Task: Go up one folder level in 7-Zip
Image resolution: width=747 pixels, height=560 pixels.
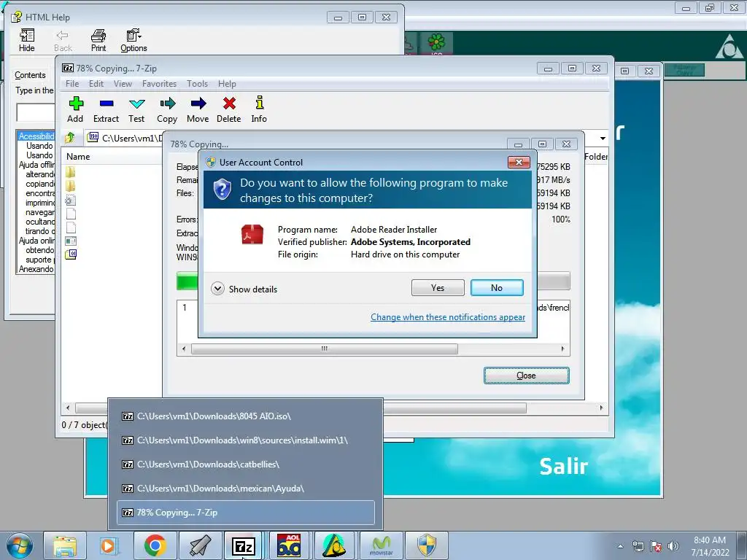Action: tap(70, 138)
